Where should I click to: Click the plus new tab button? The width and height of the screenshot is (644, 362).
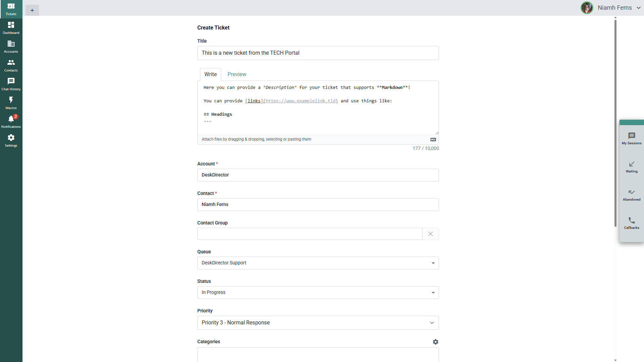coord(32,10)
